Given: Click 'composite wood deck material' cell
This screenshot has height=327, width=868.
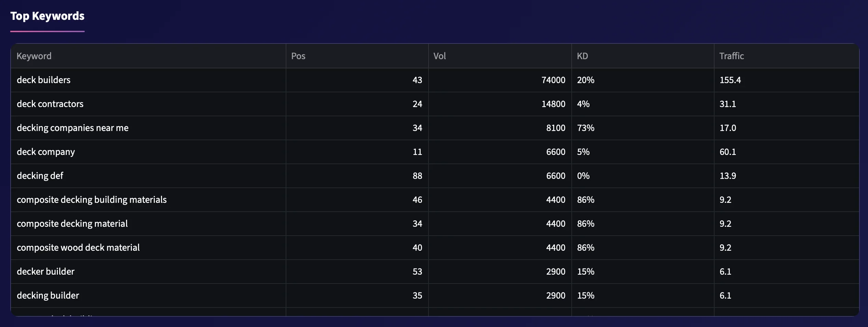Looking at the screenshot, I should point(78,248).
